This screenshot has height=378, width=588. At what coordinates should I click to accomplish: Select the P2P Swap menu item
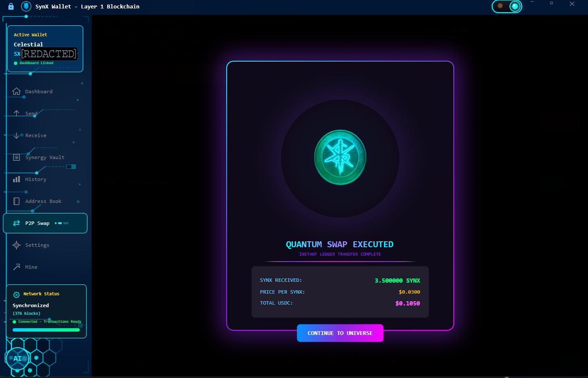click(45, 223)
